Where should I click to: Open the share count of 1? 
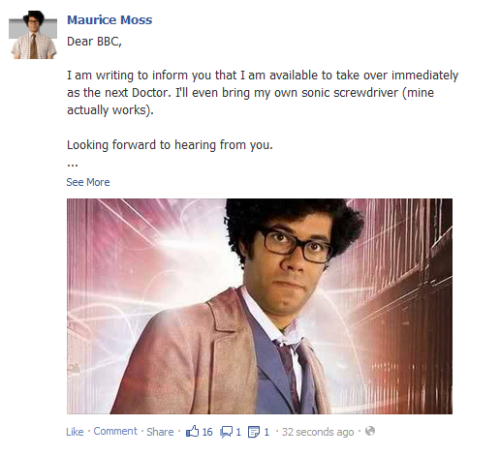(266, 432)
